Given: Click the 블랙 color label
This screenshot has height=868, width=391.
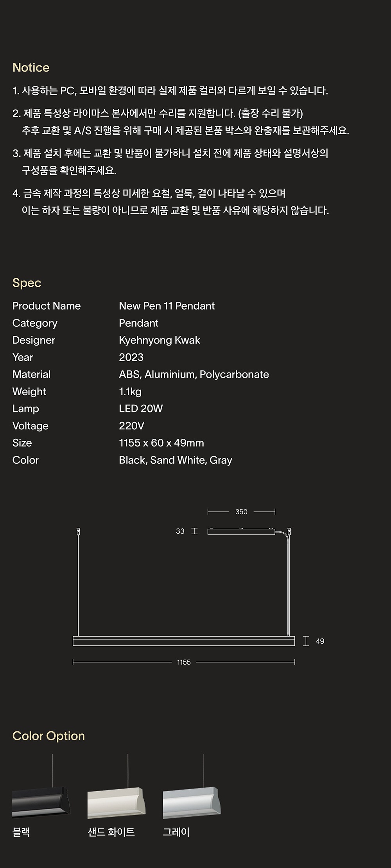Looking at the screenshot, I should pyautogui.click(x=21, y=832).
